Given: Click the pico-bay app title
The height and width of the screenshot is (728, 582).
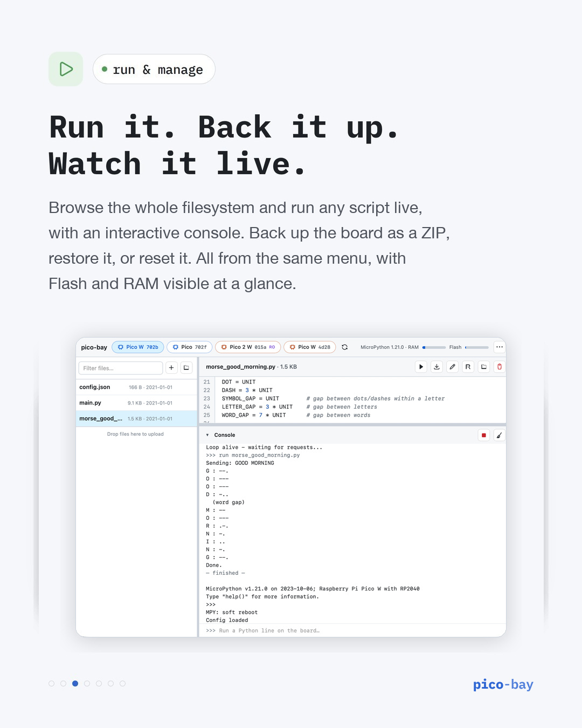Looking at the screenshot, I should 94,347.
